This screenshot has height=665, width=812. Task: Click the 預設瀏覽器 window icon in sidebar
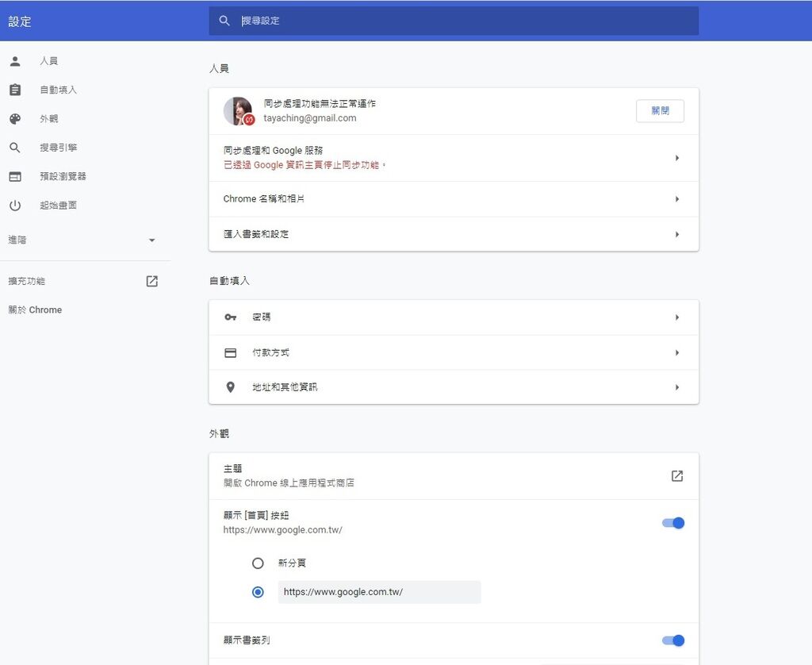pos(15,177)
